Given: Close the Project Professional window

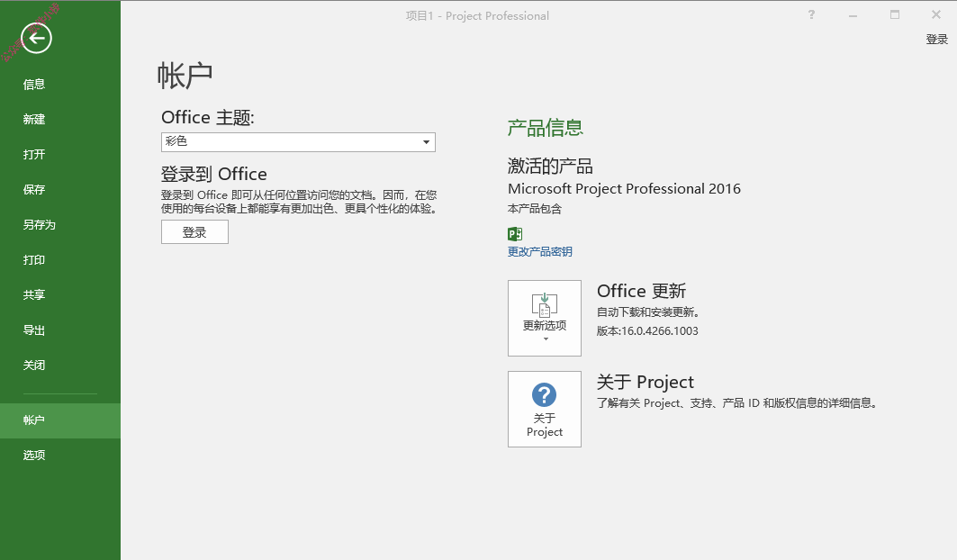Looking at the screenshot, I should pyautogui.click(x=935, y=14).
